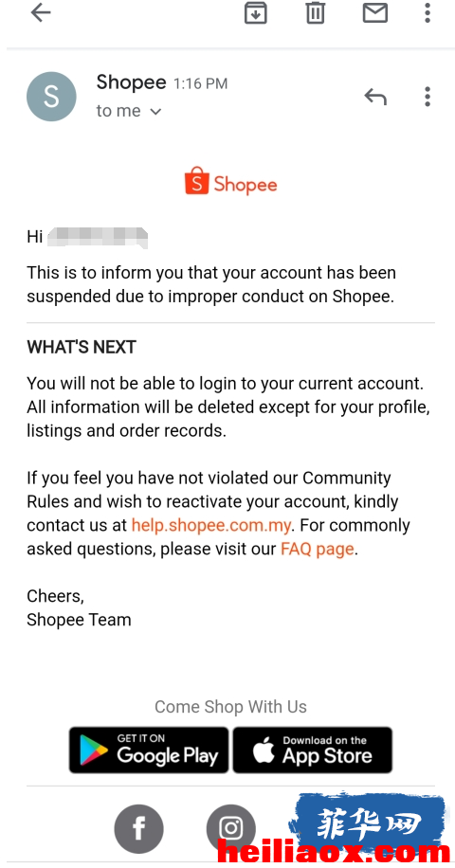Tap the orange Shopee logo
Screen dimensions: 455x868
[230, 182]
